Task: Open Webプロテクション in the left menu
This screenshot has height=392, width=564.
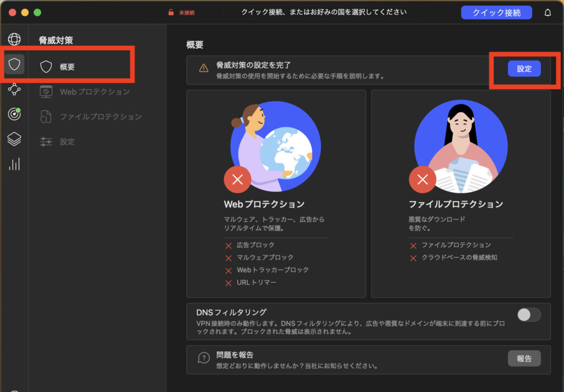Action: (x=94, y=92)
